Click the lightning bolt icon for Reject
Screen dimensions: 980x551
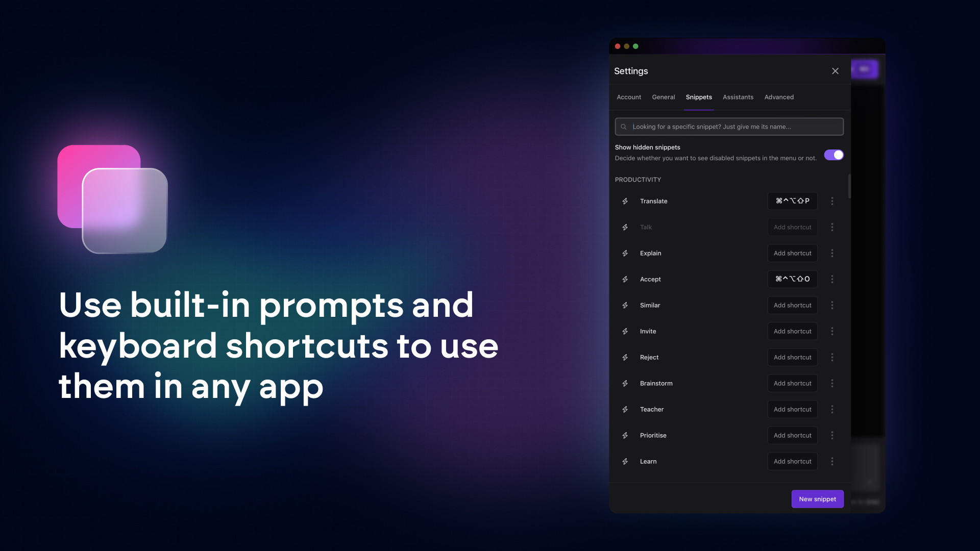625,357
